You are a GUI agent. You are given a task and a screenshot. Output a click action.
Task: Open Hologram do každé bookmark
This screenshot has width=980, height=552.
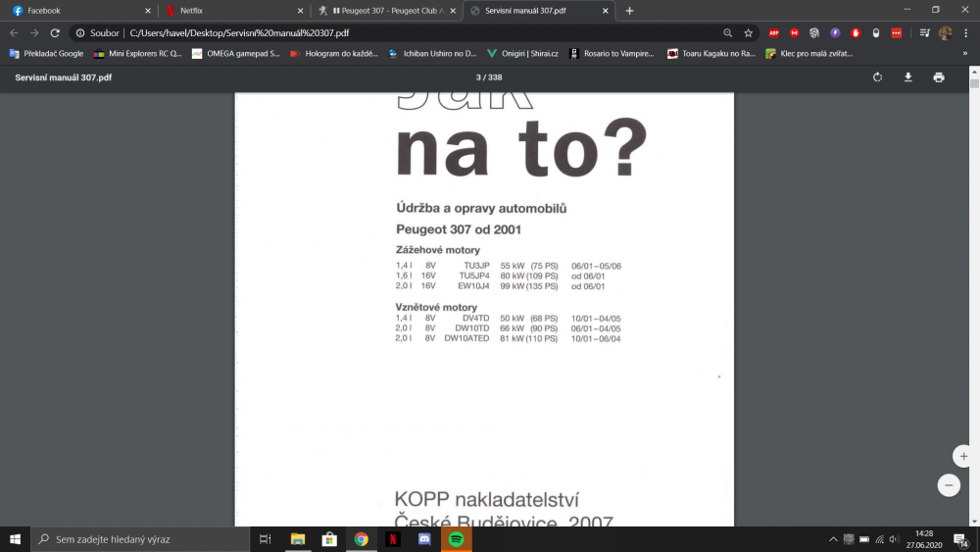pyautogui.click(x=334, y=54)
